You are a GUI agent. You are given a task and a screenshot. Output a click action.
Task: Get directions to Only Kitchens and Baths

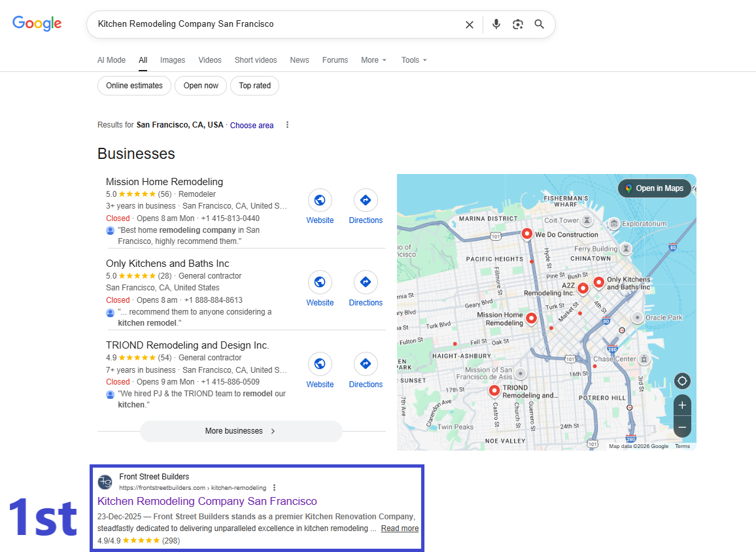tap(366, 282)
